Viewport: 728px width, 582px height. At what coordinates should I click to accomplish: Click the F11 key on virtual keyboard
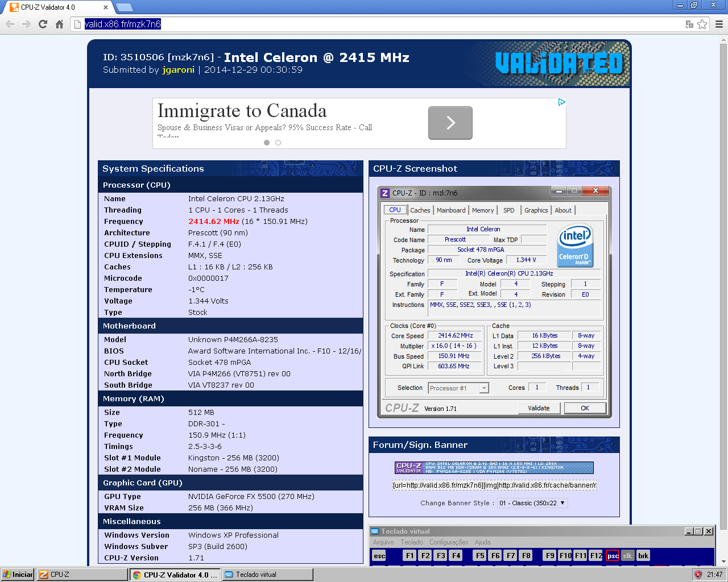(581, 556)
